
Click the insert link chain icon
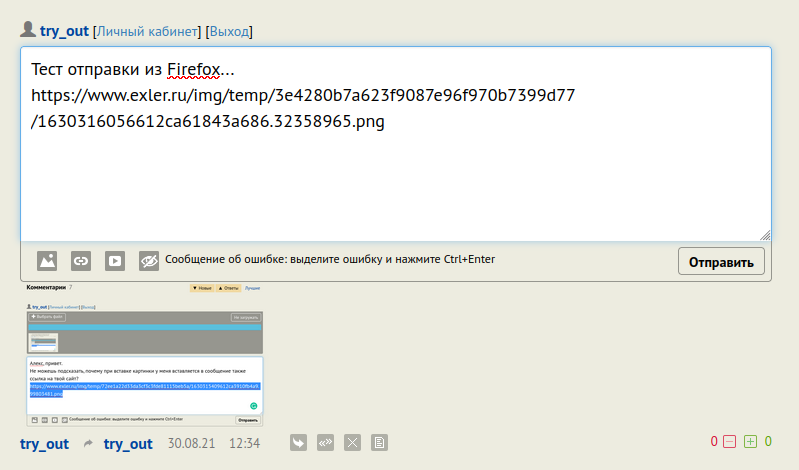[x=81, y=260]
